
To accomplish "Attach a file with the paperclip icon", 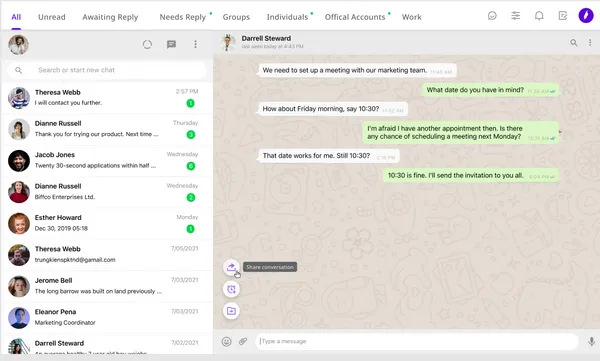I will coord(243,341).
